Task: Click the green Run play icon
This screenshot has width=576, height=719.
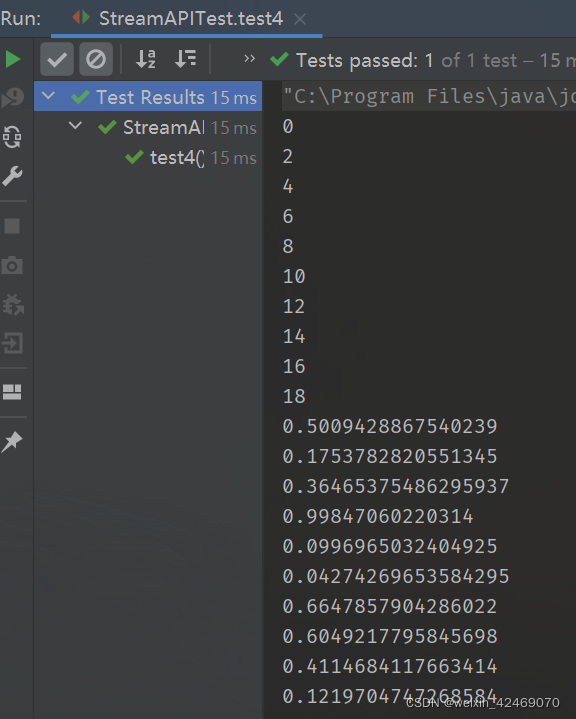Action: point(13,59)
